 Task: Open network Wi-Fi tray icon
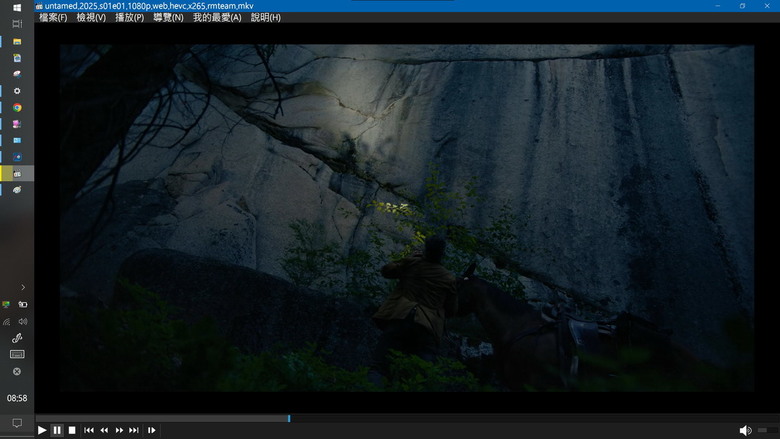[6, 322]
